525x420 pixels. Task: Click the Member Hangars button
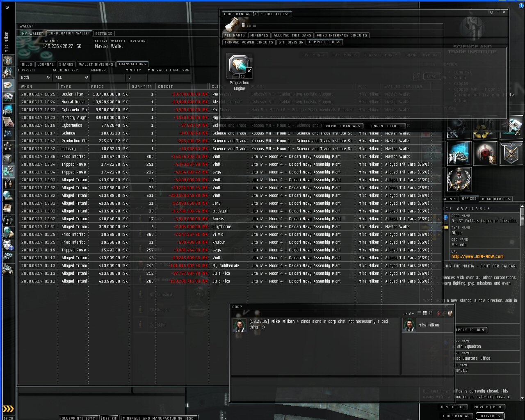[x=343, y=126]
